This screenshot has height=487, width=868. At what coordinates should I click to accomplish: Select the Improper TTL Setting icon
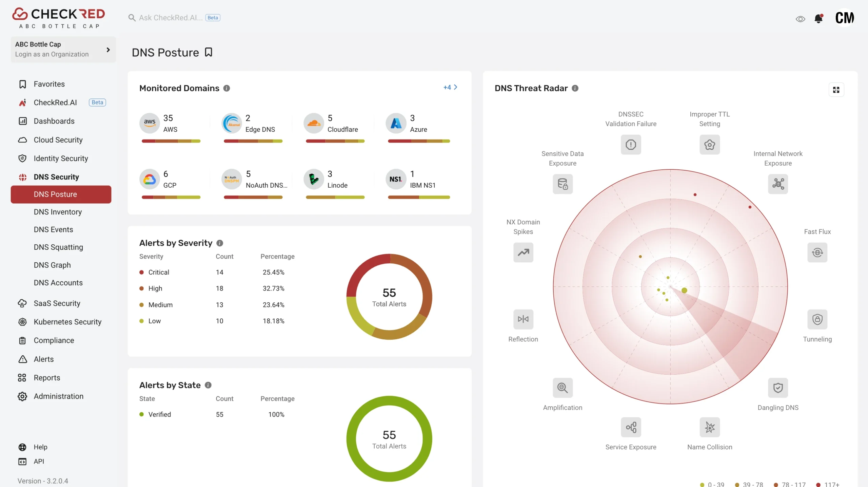click(709, 145)
